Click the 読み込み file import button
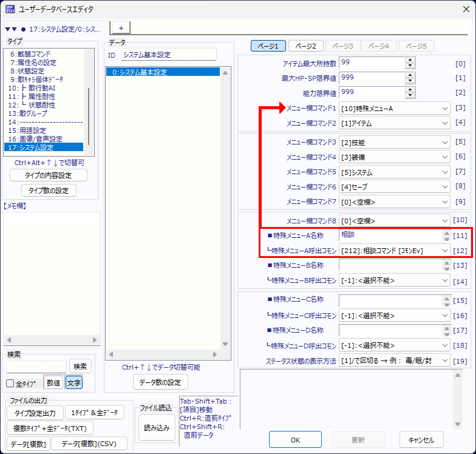476x454 pixels. (157, 427)
